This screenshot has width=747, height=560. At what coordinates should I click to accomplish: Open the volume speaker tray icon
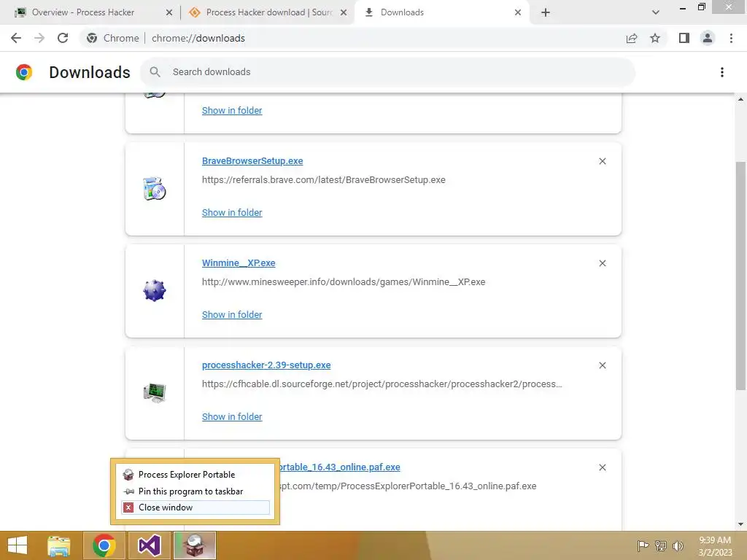point(678,545)
